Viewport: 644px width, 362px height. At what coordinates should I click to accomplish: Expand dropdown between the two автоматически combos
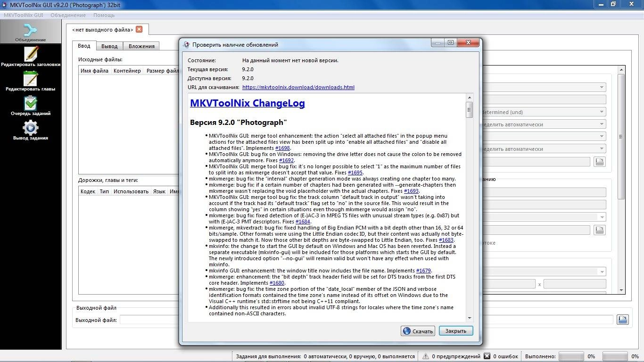[x=602, y=137]
